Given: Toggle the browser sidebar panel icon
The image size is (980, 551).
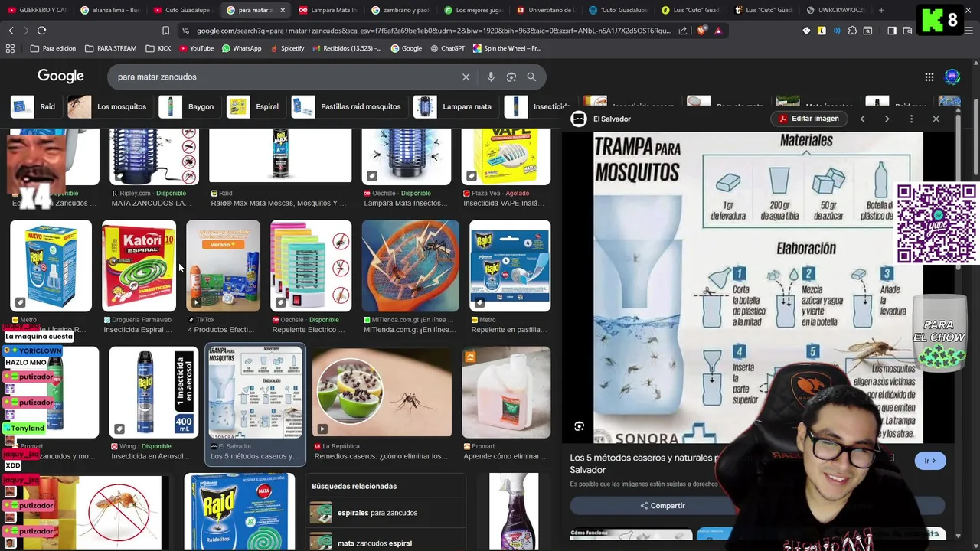Looking at the screenshot, I should tap(892, 31).
